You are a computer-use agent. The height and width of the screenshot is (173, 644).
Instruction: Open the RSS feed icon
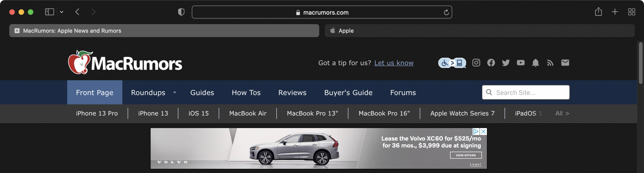(x=550, y=62)
